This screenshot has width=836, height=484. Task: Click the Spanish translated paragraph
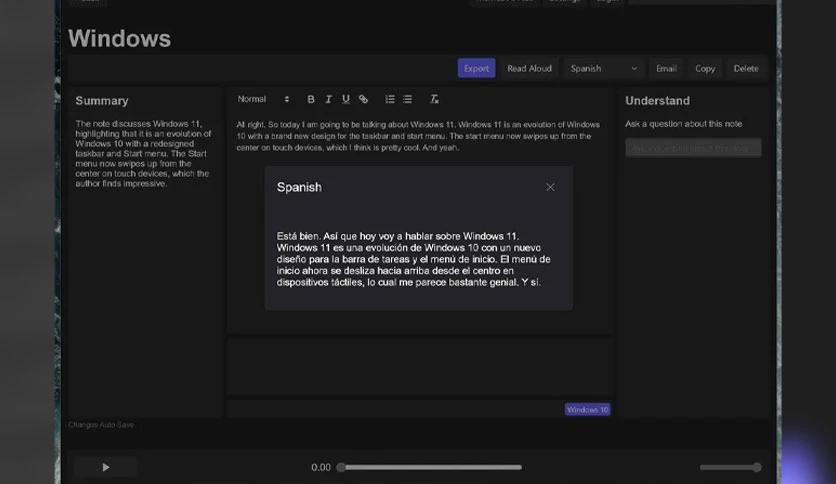[x=414, y=259]
